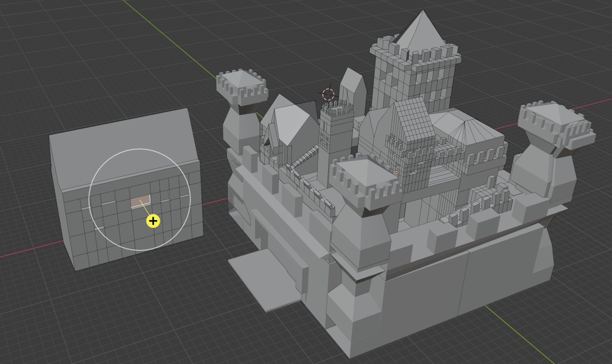Click the red-white 3D cursor above castle

328,94
